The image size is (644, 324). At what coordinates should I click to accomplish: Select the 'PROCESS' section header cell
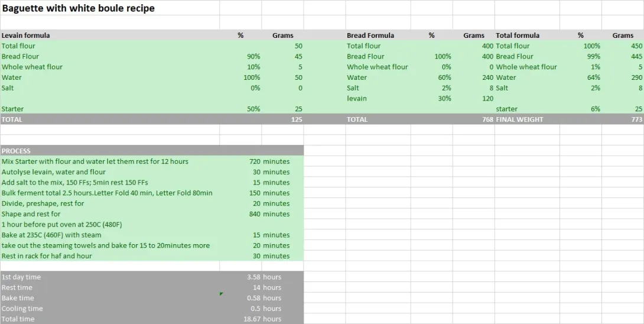[16, 151]
